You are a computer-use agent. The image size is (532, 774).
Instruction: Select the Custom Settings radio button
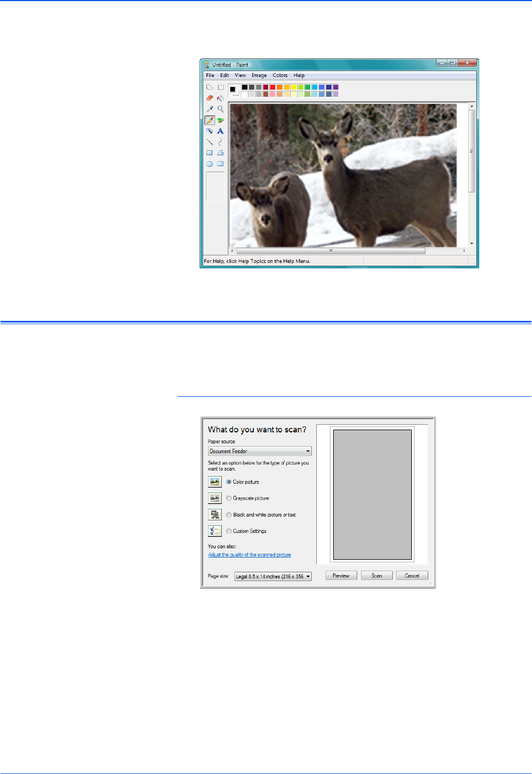[229, 531]
